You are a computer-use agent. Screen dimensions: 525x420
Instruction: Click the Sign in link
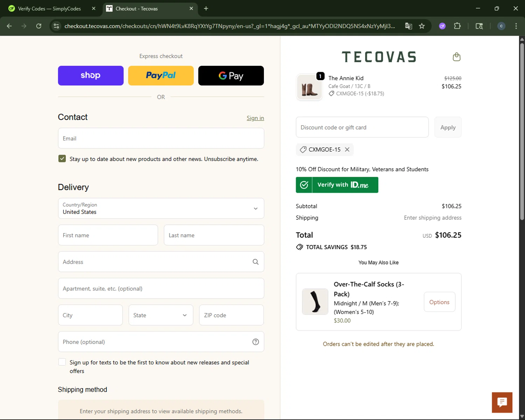pos(255,118)
